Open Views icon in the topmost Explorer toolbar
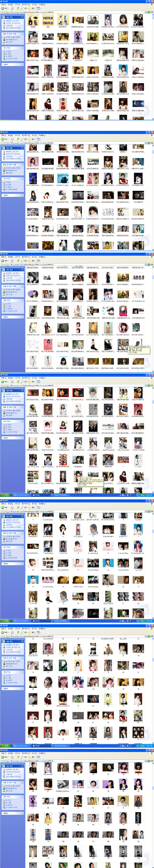This screenshot has height=868, width=154. tap(38, 8)
